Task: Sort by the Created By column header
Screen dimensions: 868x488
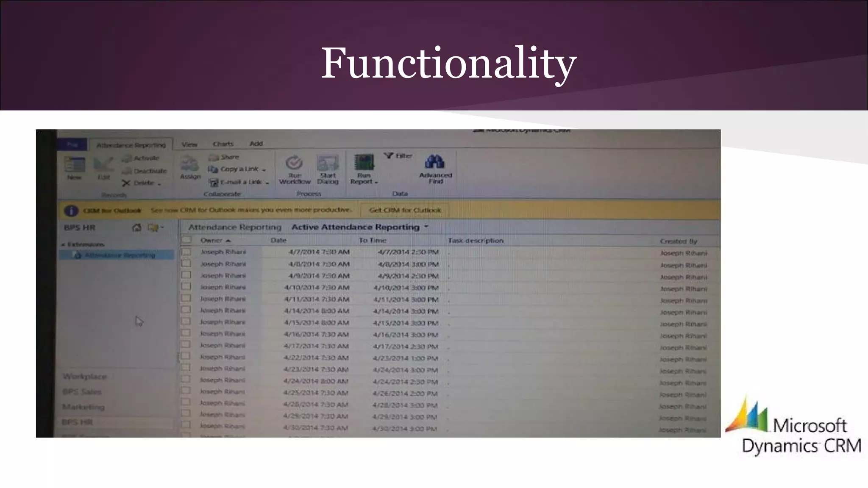Action: click(679, 241)
